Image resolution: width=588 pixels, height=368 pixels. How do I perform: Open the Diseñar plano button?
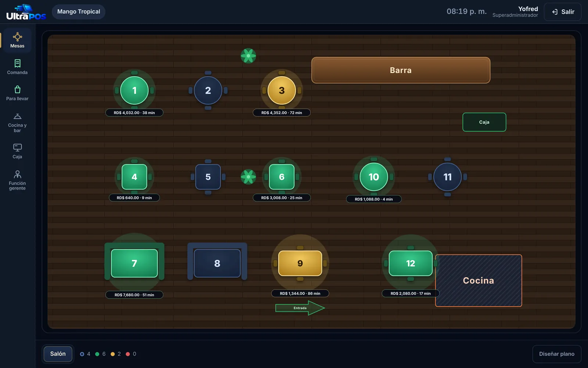click(557, 354)
